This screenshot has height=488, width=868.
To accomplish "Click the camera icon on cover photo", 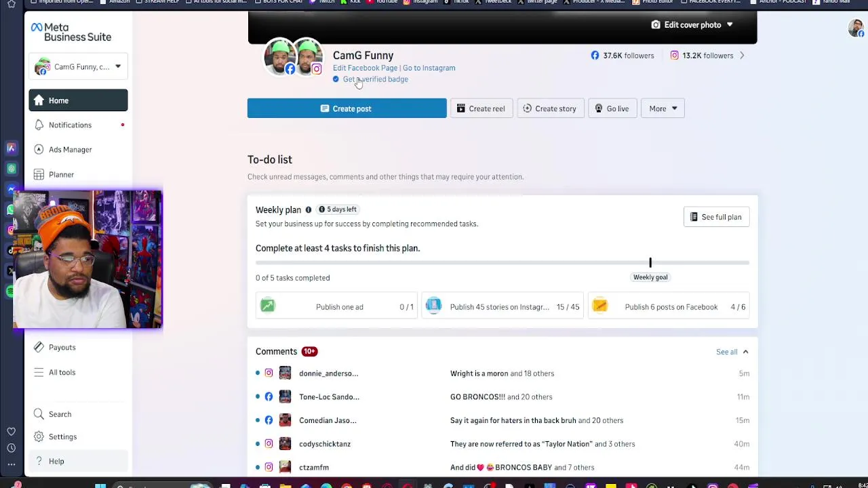I will coord(656,24).
